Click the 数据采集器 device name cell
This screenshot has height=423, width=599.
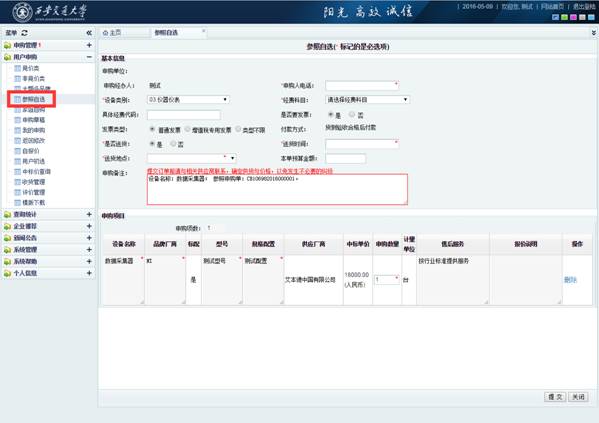pyautogui.click(x=124, y=280)
